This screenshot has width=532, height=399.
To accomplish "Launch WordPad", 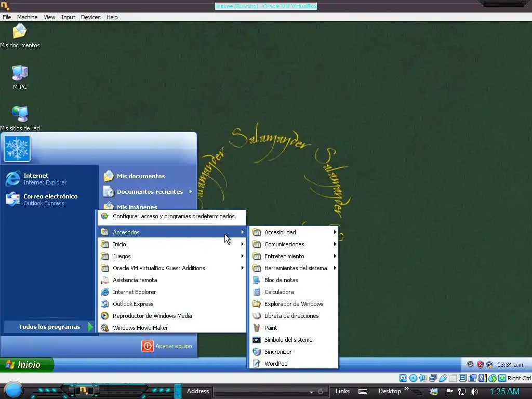I will [294, 364].
